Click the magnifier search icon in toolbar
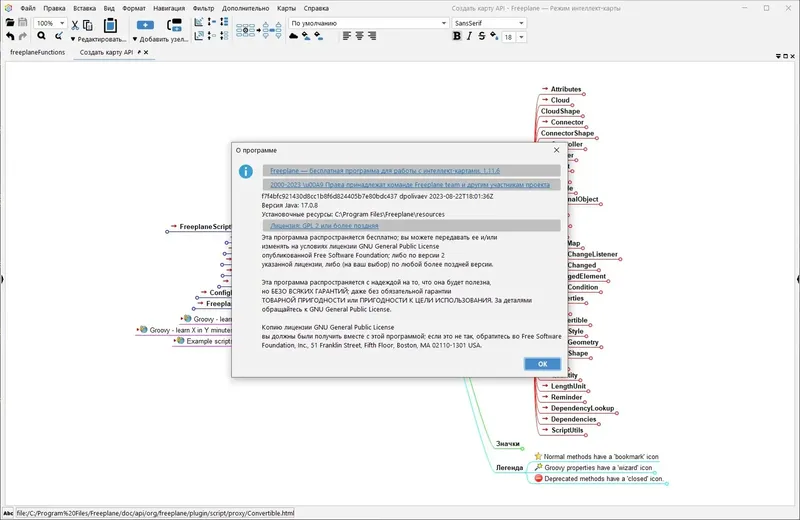This screenshot has width=800, height=520. (x=41, y=36)
